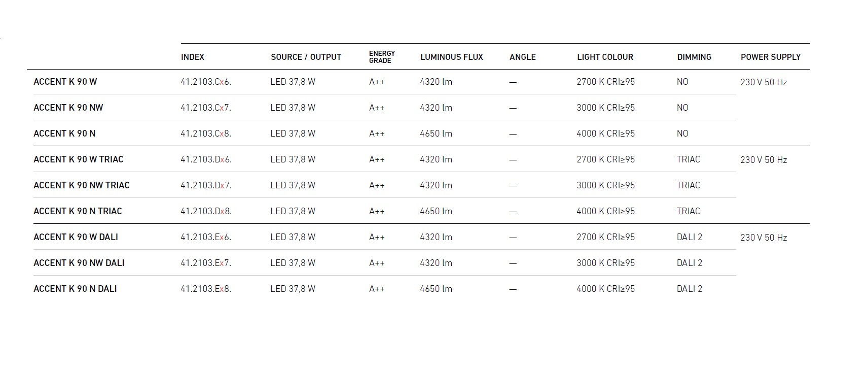The width and height of the screenshot is (868, 367).
Task: Click index code 41.2103.Dx8.
Action: tap(206, 211)
